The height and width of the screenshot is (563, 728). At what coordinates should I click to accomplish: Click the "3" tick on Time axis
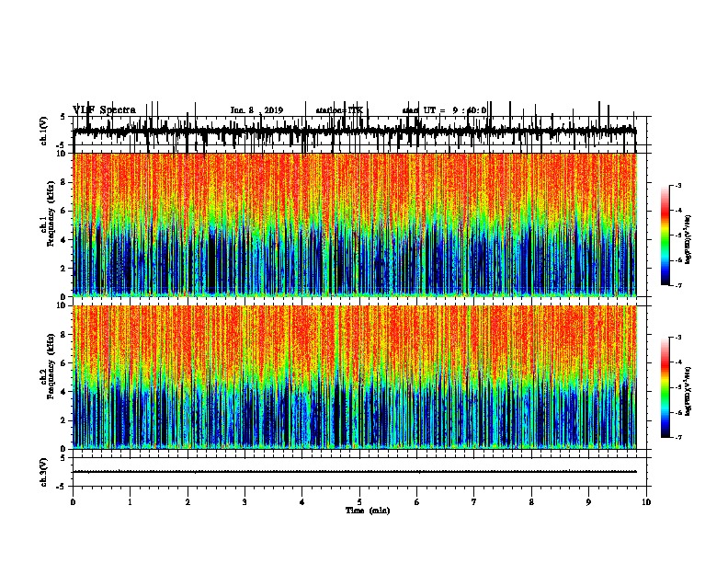click(245, 502)
